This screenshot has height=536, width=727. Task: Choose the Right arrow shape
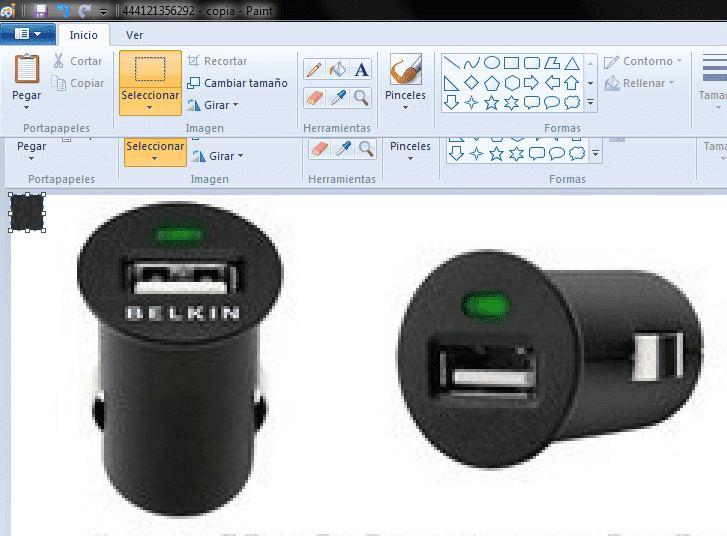pyautogui.click(x=532, y=83)
